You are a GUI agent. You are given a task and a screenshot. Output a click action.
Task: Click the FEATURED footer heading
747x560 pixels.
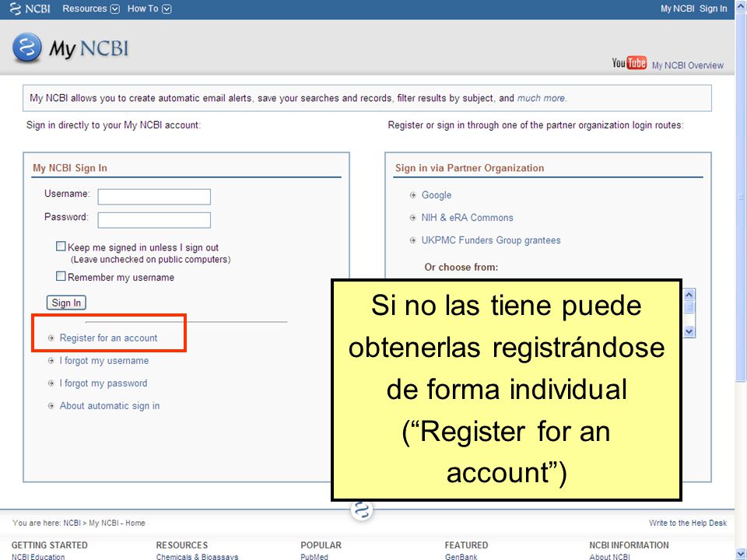(466, 545)
